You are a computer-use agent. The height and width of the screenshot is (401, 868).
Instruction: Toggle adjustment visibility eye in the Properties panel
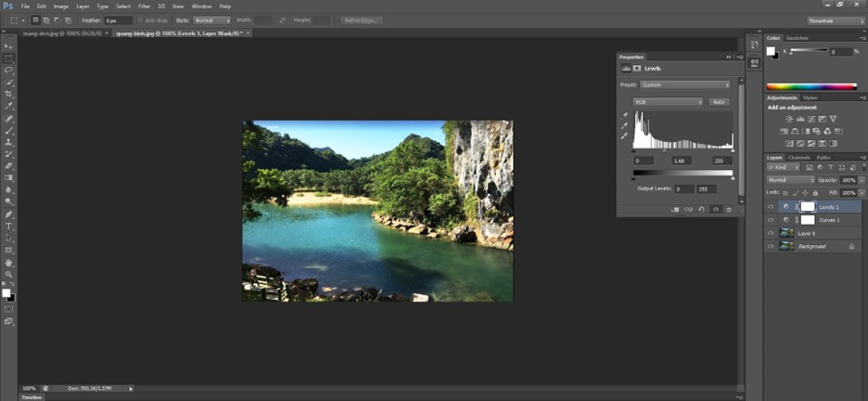point(715,210)
